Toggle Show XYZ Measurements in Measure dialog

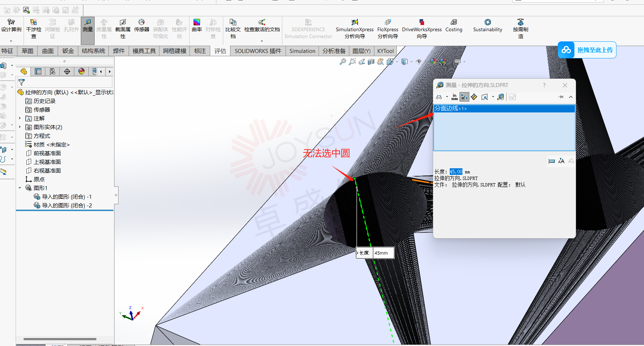(464, 97)
